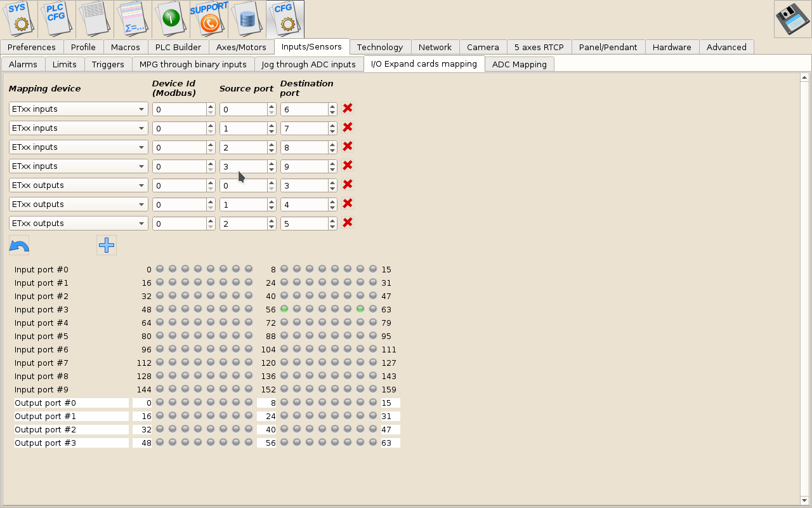Open the ETxx outputs dropdown for destination port 3
Viewport: 812px width, 508px height.
coord(79,185)
